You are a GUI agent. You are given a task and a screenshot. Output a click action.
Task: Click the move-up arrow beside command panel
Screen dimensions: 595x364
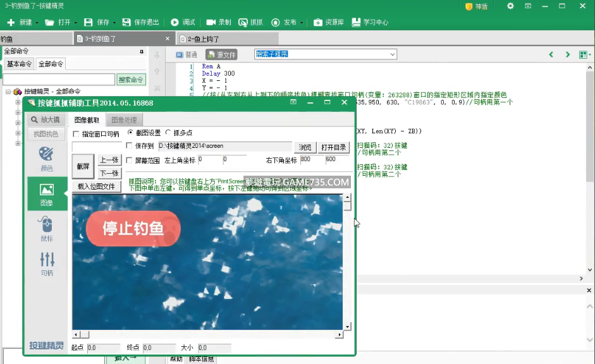(x=157, y=71)
